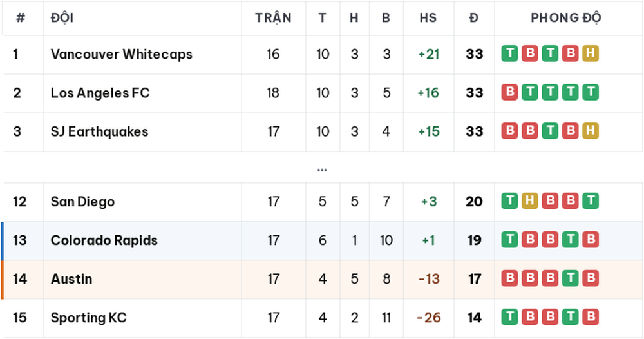
Task: Click the HS column header
Action: [428, 17]
